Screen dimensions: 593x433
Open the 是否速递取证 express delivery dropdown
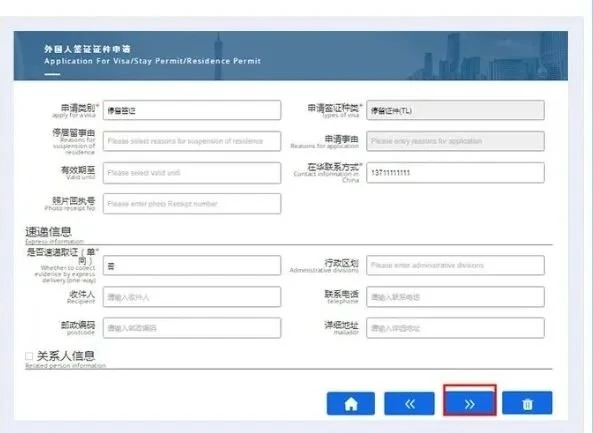(192, 265)
